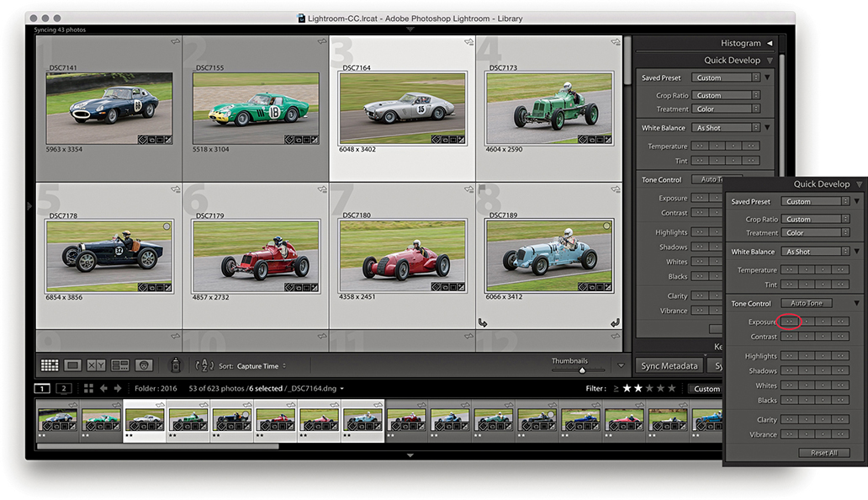Select the Painter spray can tool
868x500 pixels.
pyautogui.click(x=176, y=365)
